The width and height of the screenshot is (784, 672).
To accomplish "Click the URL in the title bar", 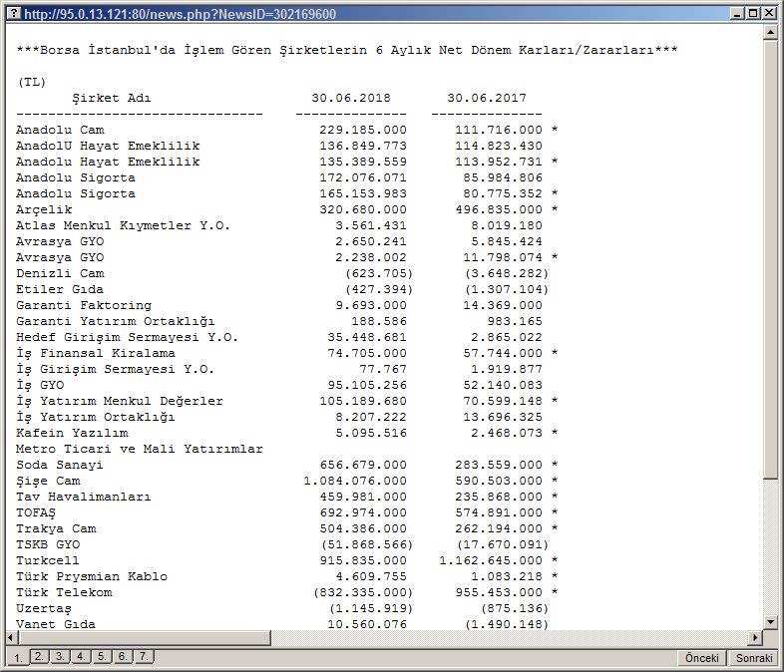I will [180, 14].
